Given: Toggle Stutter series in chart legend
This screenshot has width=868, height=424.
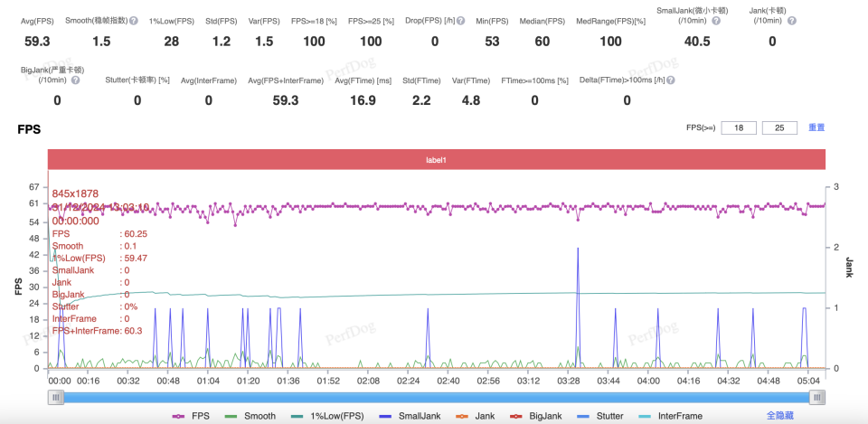Looking at the screenshot, I should coord(600,416).
